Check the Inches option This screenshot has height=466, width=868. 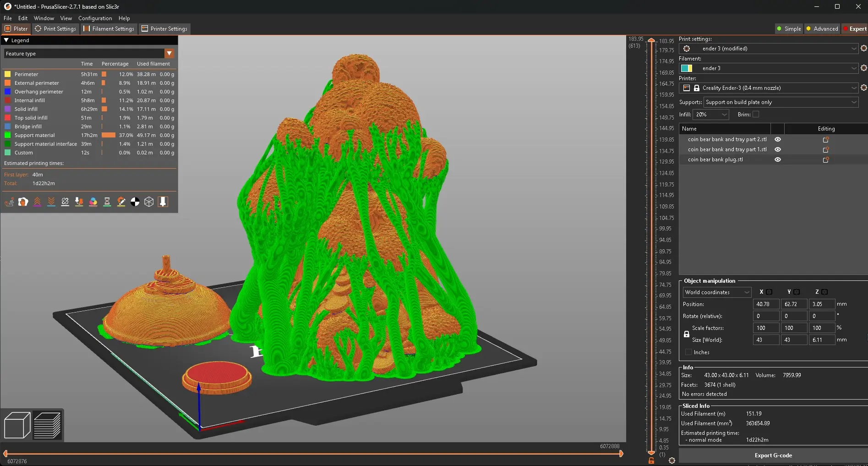click(x=688, y=352)
